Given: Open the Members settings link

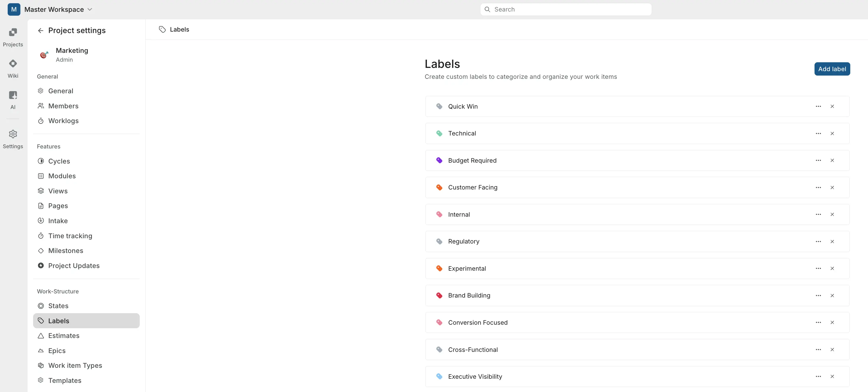Looking at the screenshot, I should tap(63, 106).
